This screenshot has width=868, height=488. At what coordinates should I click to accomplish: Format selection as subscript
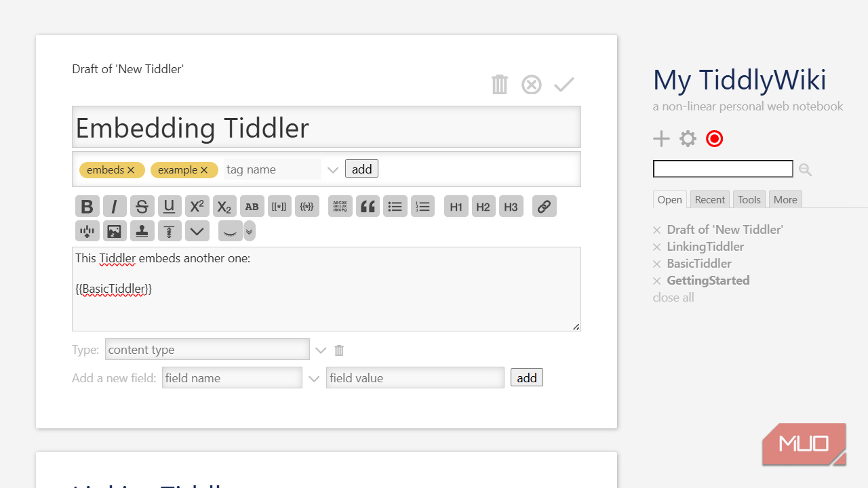tap(224, 207)
